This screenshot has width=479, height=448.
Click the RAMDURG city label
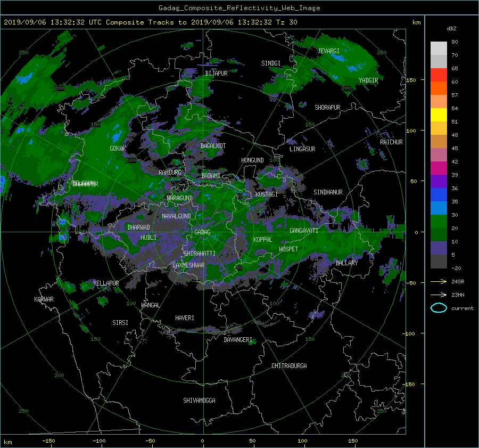click(x=170, y=173)
